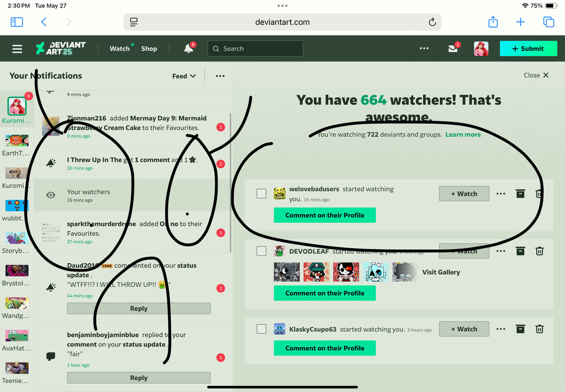
Task: Open the KlaskyCsupo63 username link
Action: 313,329
